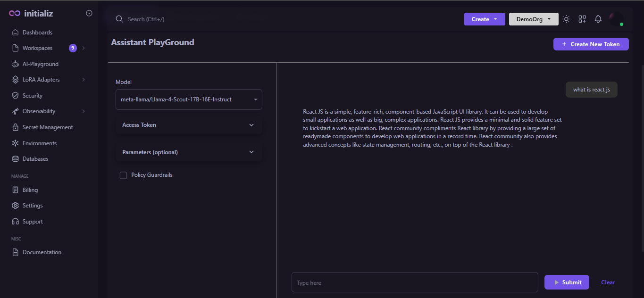
Task: Click the Type here message field
Action: click(x=414, y=282)
